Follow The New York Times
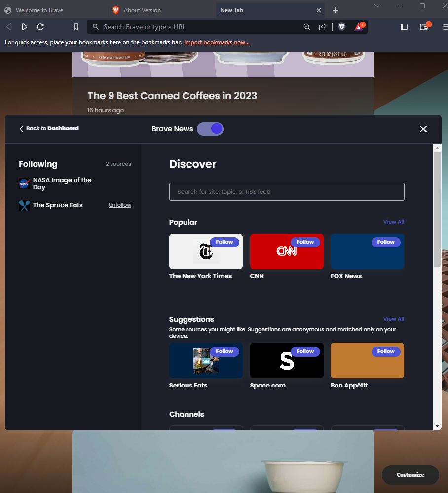448x493 pixels. tap(224, 242)
